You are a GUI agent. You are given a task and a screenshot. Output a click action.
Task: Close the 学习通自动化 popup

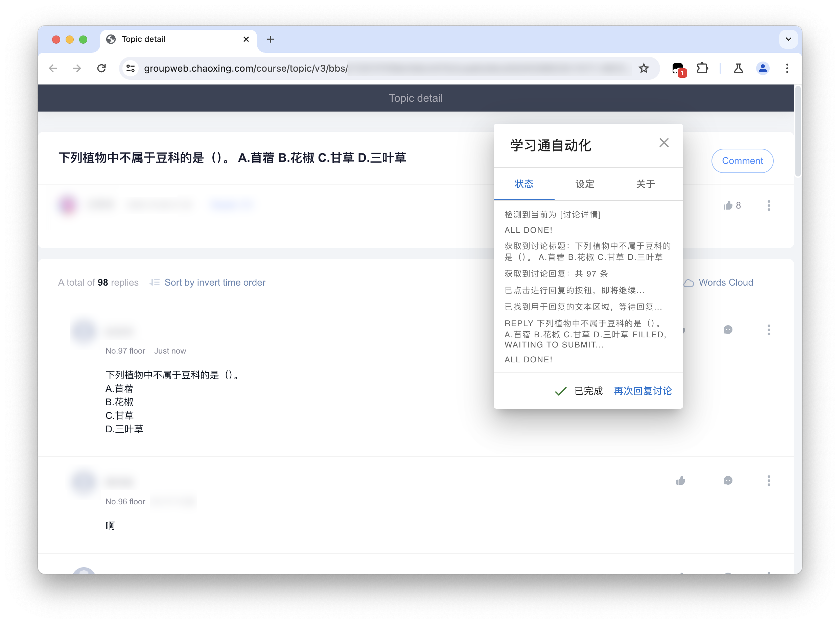[664, 143]
